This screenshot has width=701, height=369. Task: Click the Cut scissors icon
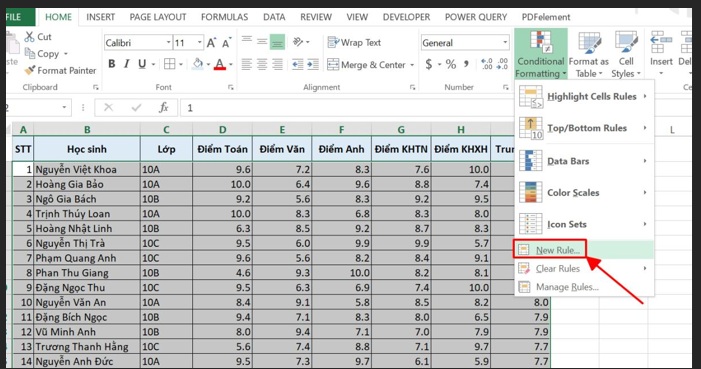(30, 36)
